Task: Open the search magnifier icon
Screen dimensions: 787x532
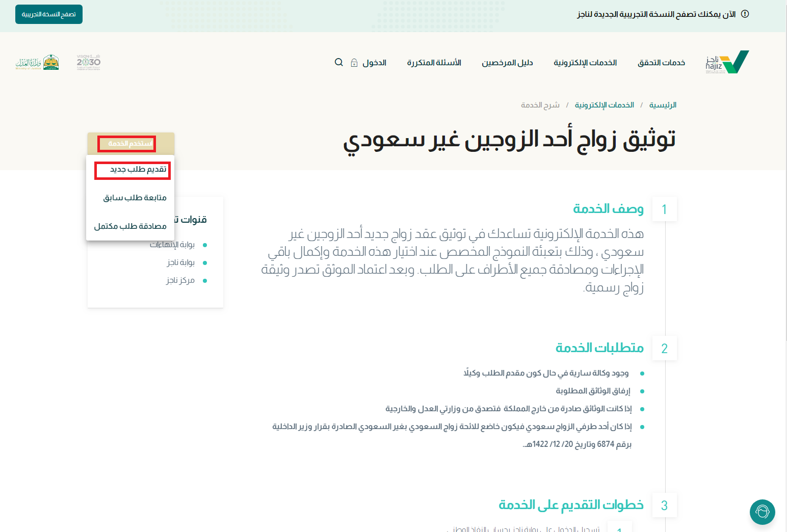Action: point(339,62)
